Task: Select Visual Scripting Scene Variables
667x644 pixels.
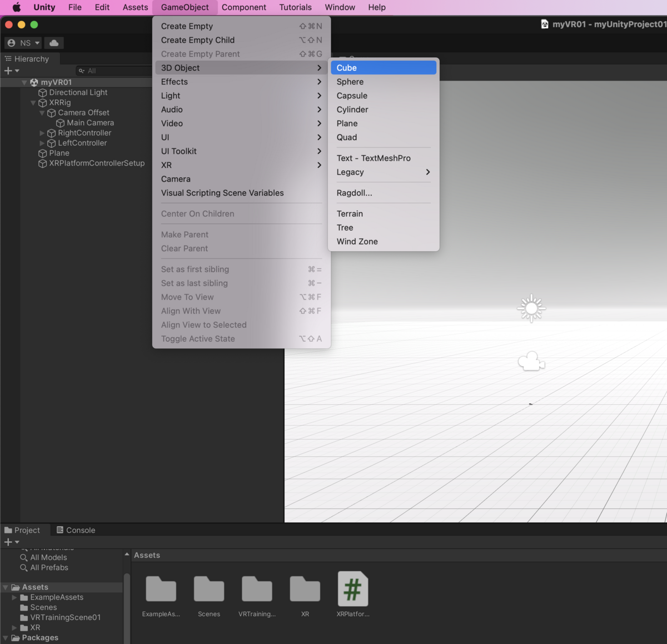Action: pos(241,193)
